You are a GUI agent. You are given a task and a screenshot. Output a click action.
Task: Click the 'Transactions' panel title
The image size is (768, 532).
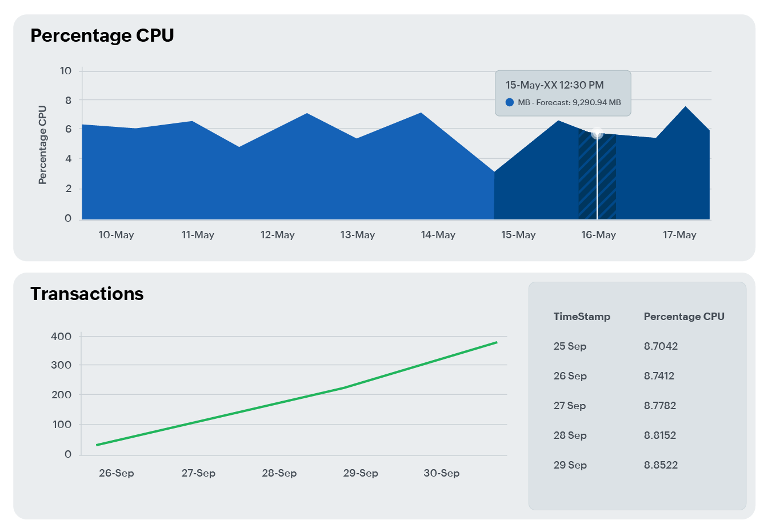[87, 294]
